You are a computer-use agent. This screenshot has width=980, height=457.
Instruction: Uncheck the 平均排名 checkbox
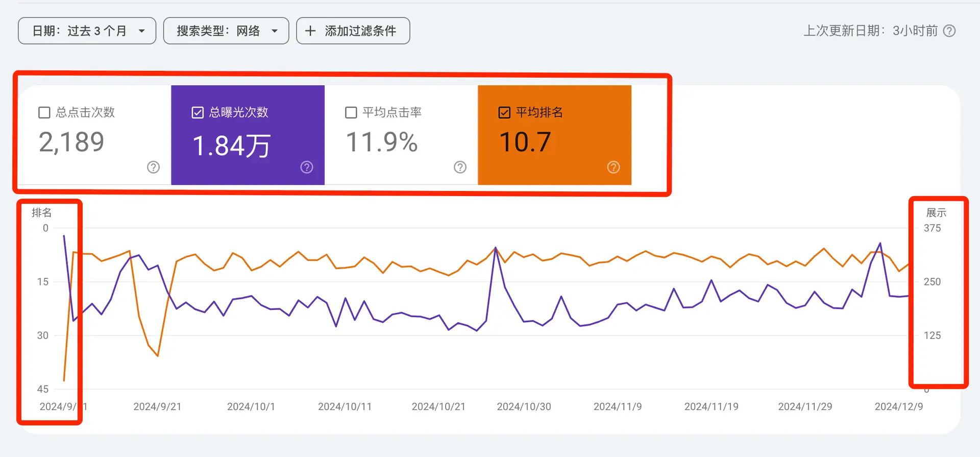pos(504,112)
